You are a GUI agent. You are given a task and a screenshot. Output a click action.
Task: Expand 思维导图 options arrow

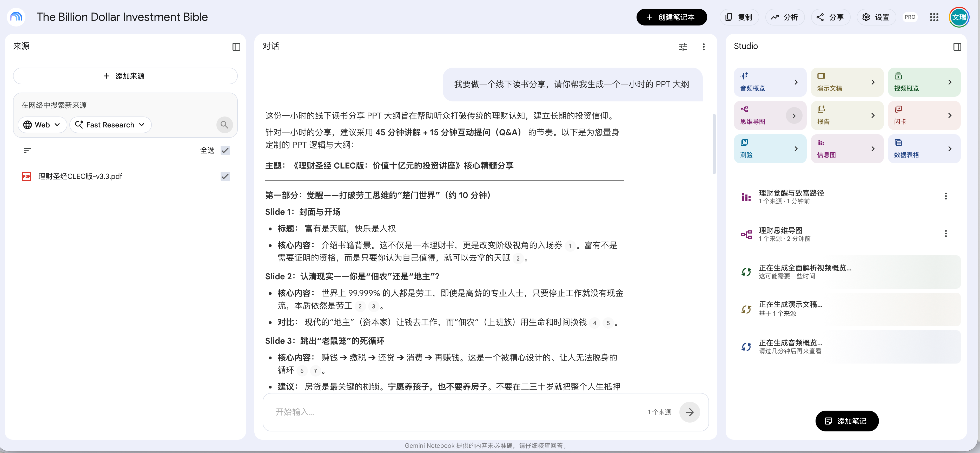[x=794, y=116]
